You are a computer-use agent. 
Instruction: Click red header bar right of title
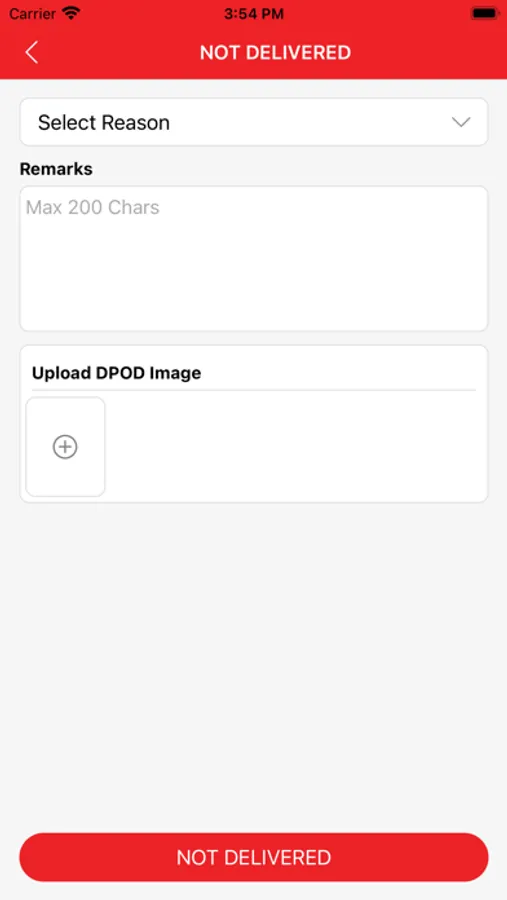pyautogui.click(x=425, y=52)
